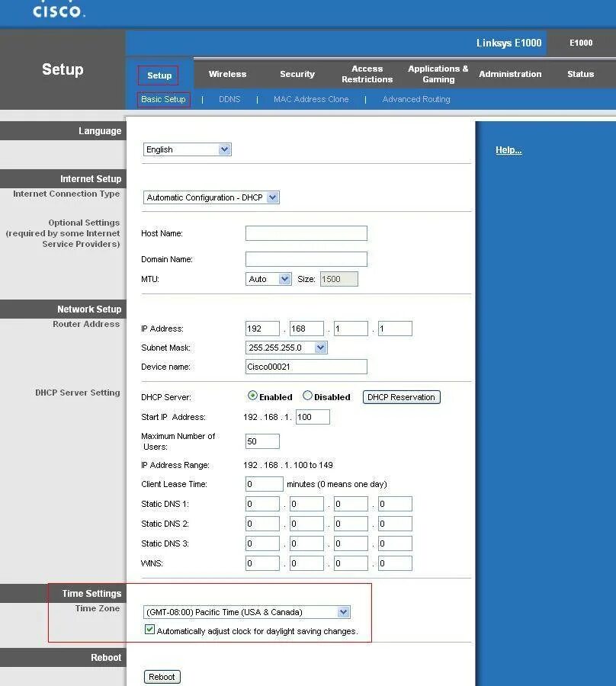Toggle automatic daylight saving adjustment checkbox

(149, 630)
